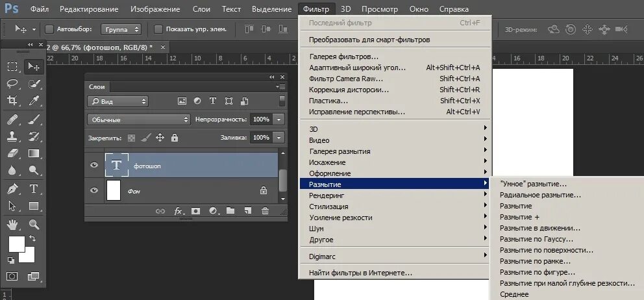Hide the Фон layer
This screenshot has height=300, width=644.
(x=94, y=190)
